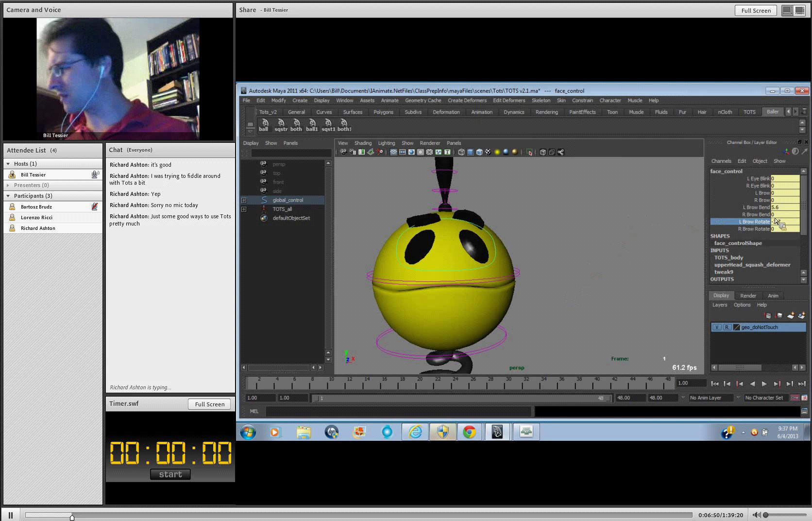812x521 pixels.
Task: Run the ball1 shelf script
Action: pyautogui.click(x=312, y=125)
